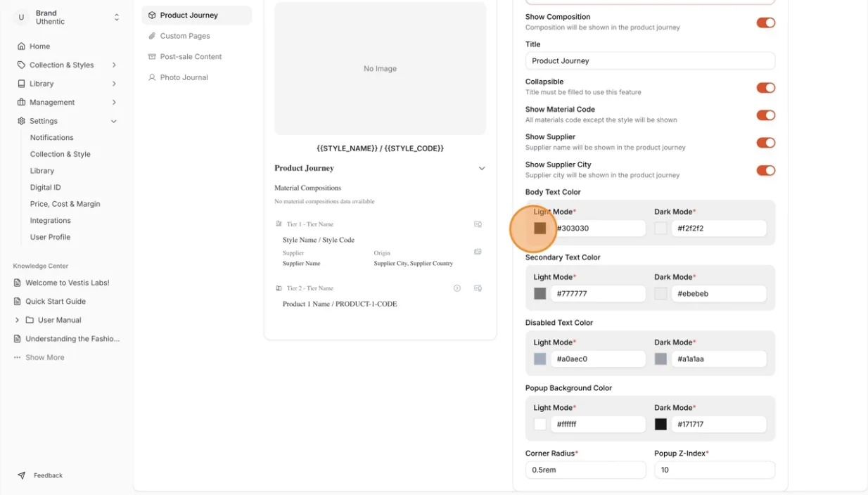Click the Feedback link

49,475
